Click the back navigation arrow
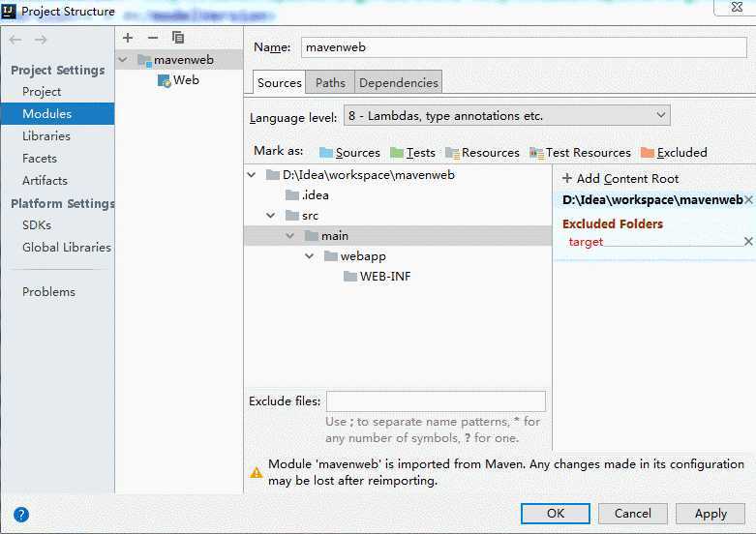The image size is (756, 534). (15, 40)
